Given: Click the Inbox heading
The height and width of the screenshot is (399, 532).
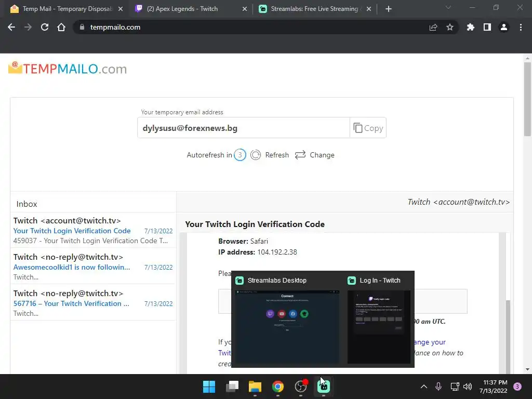Looking at the screenshot, I should [x=27, y=204].
